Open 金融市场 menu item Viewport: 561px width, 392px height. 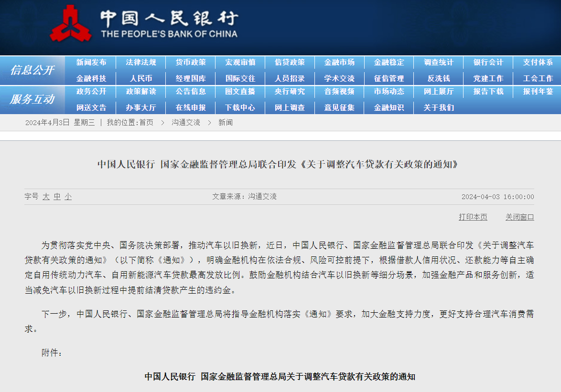(x=340, y=63)
